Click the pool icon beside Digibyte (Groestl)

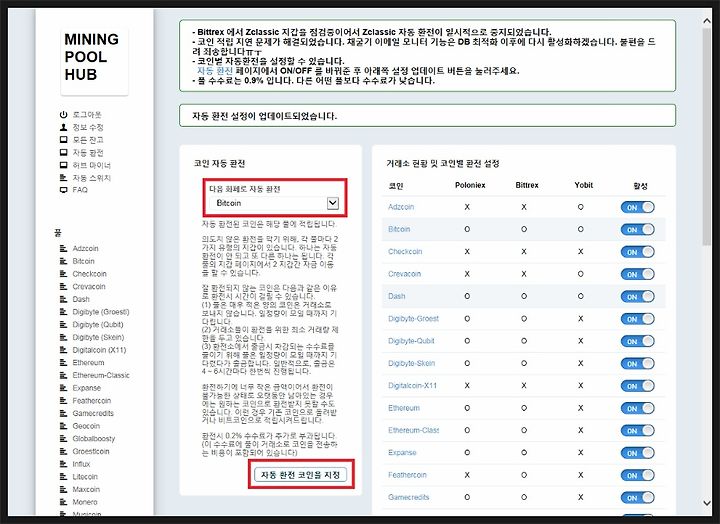63,312
